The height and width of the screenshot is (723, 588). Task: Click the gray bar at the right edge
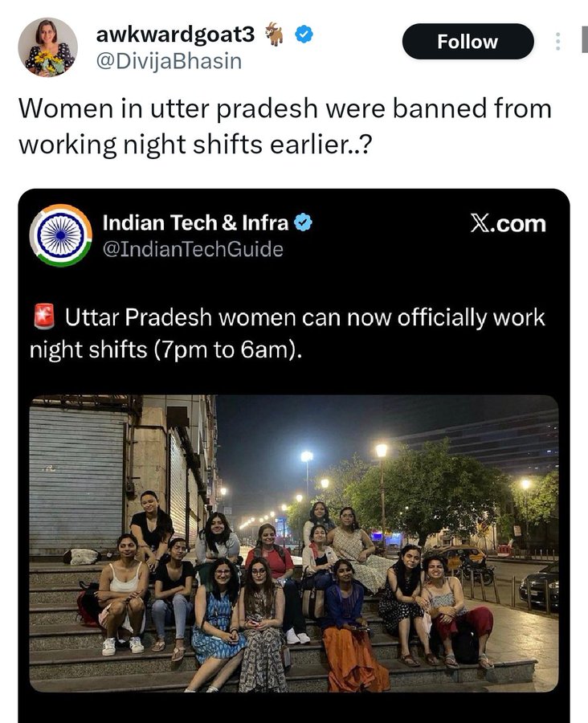(585, 39)
